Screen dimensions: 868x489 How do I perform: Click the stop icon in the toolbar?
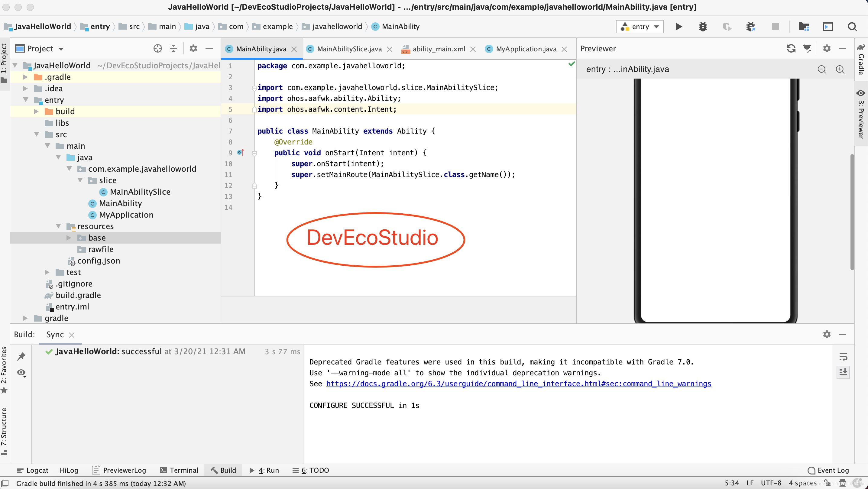click(775, 27)
